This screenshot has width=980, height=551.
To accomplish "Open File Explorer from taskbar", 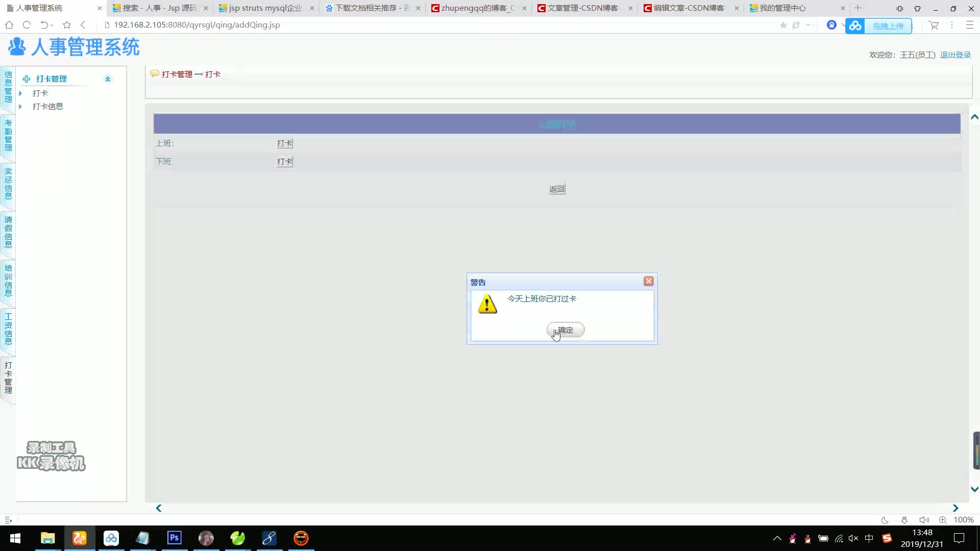I will (x=47, y=538).
